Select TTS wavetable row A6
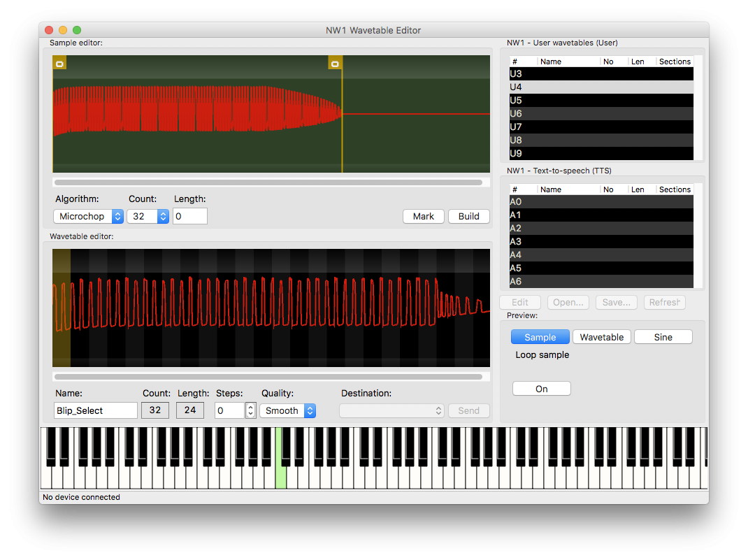748x560 pixels. click(601, 282)
